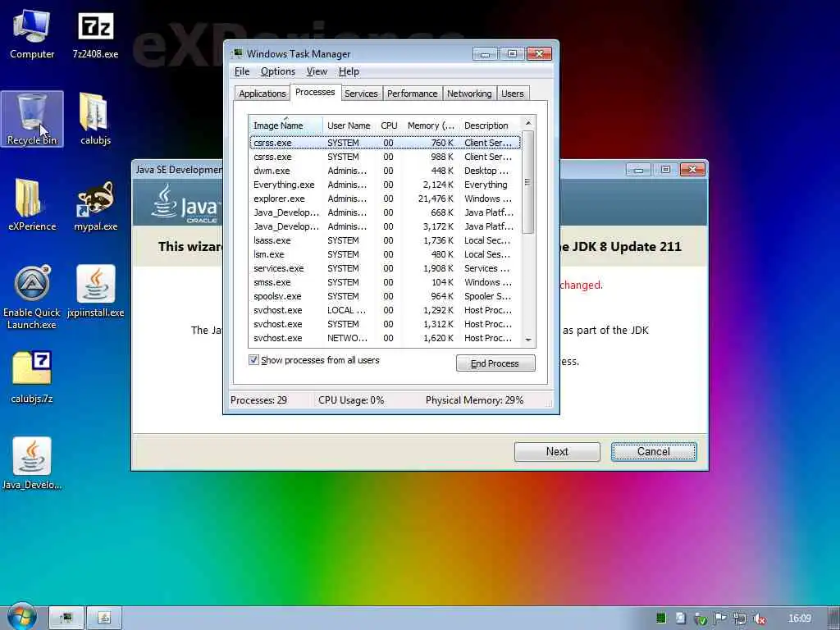Click the process list scroll up arrow
The width and height of the screenshot is (840, 630).
point(528,123)
